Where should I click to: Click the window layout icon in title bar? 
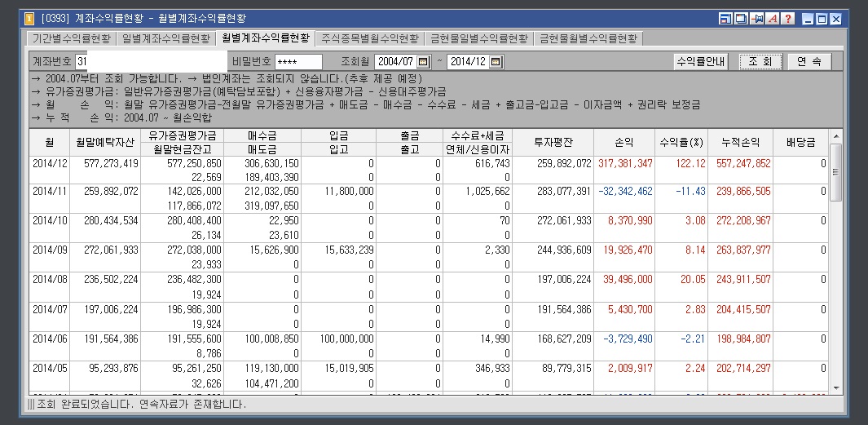tap(725, 19)
